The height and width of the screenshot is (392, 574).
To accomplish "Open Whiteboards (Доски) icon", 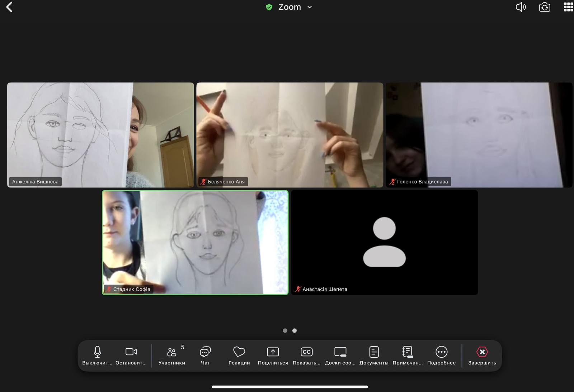I will (x=340, y=355).
